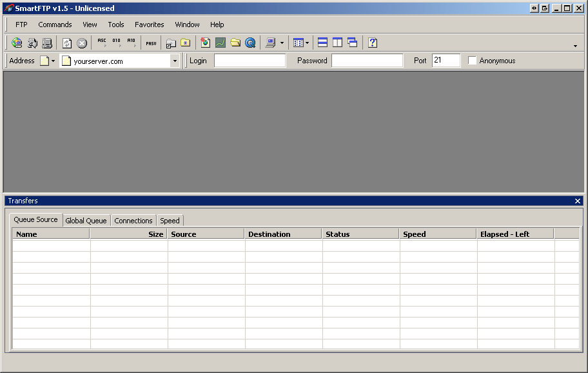Sort by the Name column header
The height and width of the screenshot is (373, 588).
(x=51, y=234)
